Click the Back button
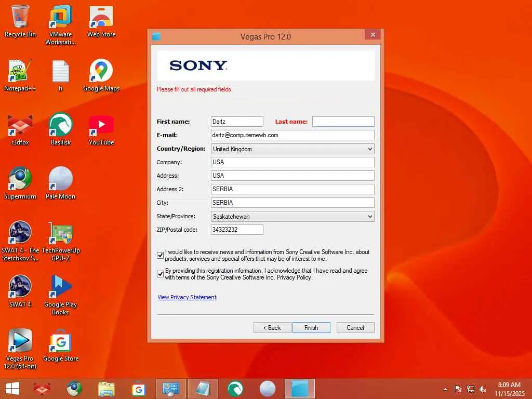The height and width of the screenshot is (399, 532). tap(272, 327)
